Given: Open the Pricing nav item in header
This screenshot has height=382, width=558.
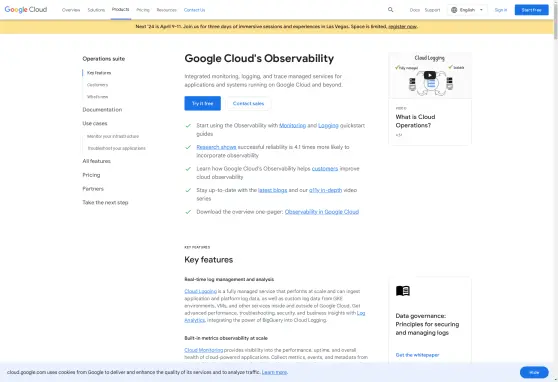Looking at the screenshot, I should pos(143,10).
